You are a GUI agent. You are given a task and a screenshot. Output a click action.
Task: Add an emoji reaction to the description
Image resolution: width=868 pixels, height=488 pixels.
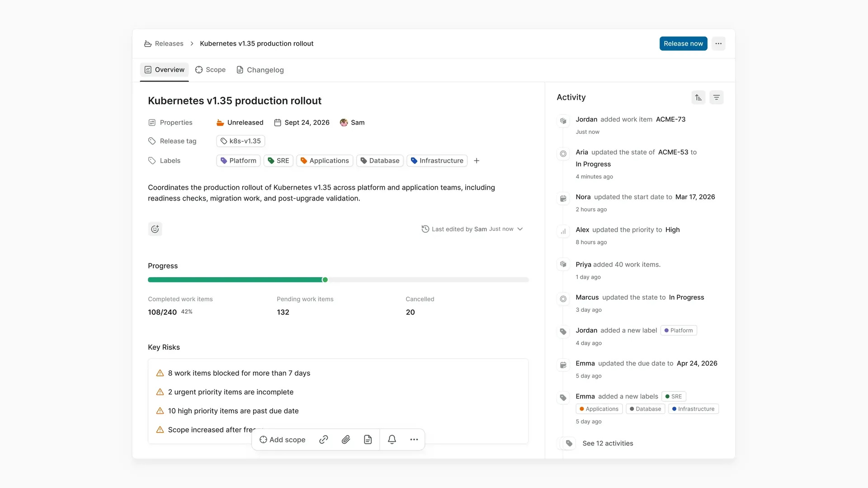pyautogui.click(x=155, y=229)
